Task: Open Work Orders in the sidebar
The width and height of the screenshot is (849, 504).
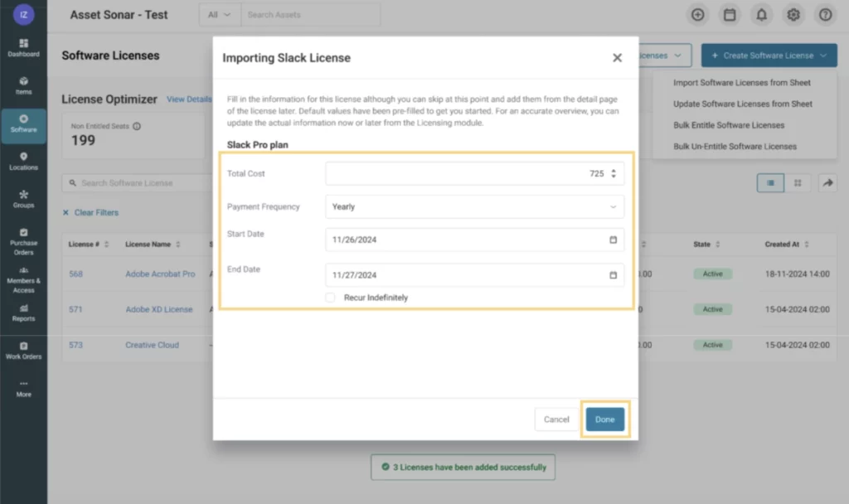Action: pos(23,351)
